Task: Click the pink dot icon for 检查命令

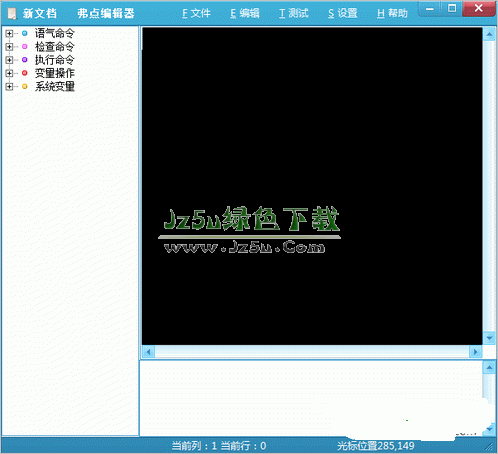Action: [x=25, y=46]
